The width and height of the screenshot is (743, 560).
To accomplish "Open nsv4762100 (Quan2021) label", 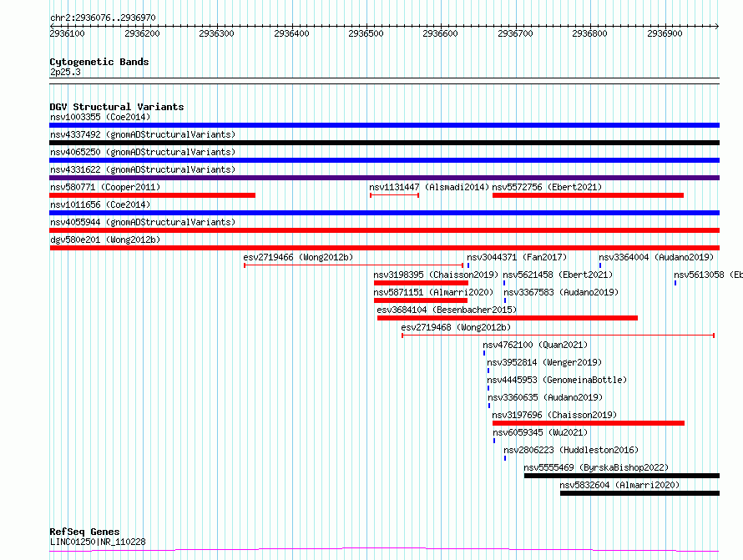I will tap(535, 345).
